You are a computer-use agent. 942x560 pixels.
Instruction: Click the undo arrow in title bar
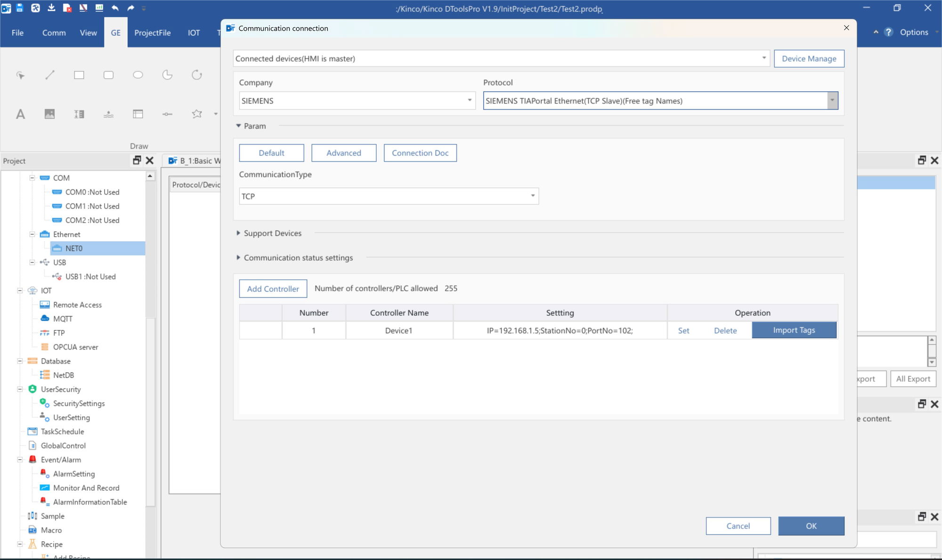point(115,8)
